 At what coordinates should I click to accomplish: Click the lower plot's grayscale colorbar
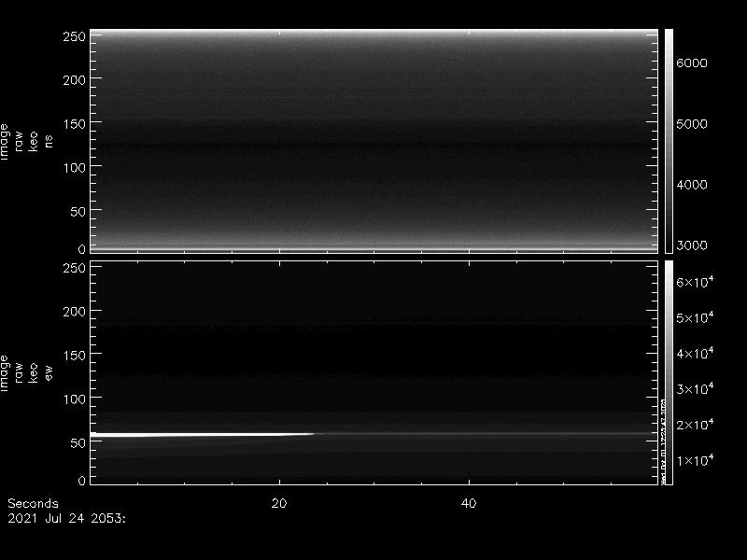[x=669, y=371]
